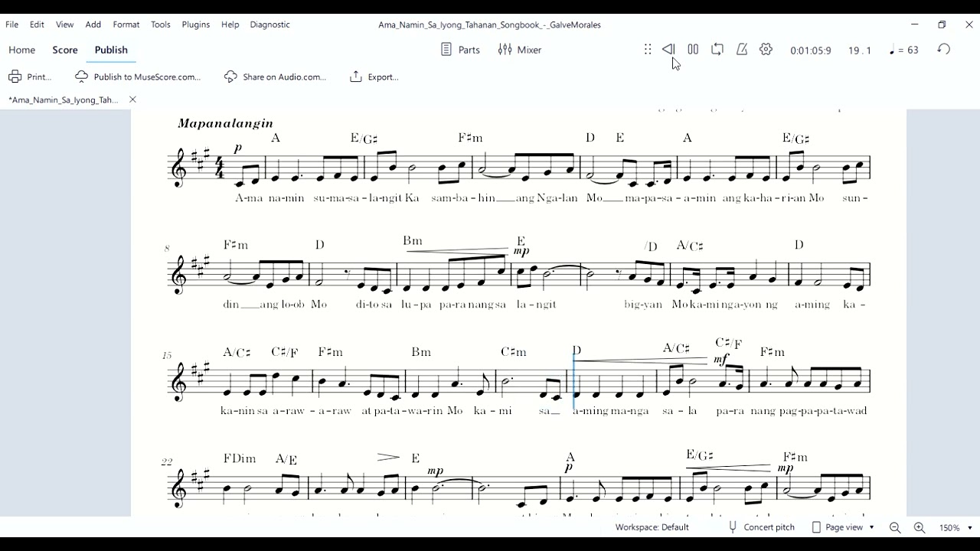Open playback settings gear

point(766,50)
